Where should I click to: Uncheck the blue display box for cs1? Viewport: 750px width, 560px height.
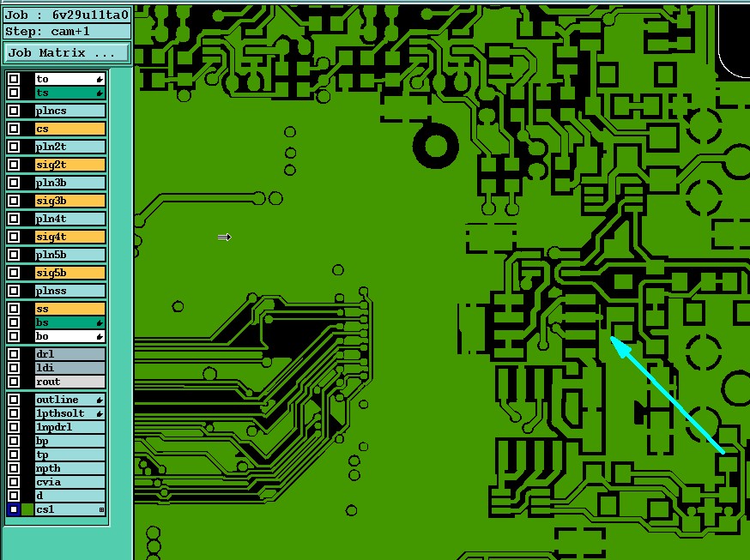14,509
